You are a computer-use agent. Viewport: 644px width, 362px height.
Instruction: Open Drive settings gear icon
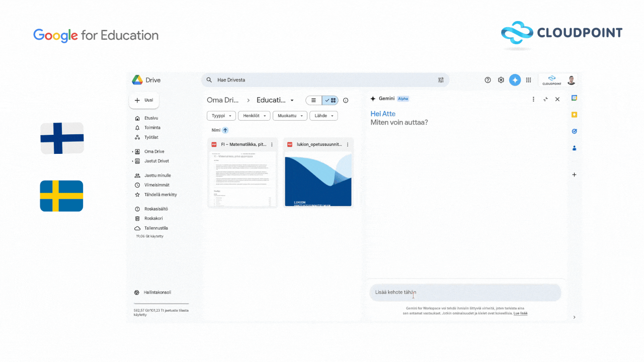click(501, 80)
